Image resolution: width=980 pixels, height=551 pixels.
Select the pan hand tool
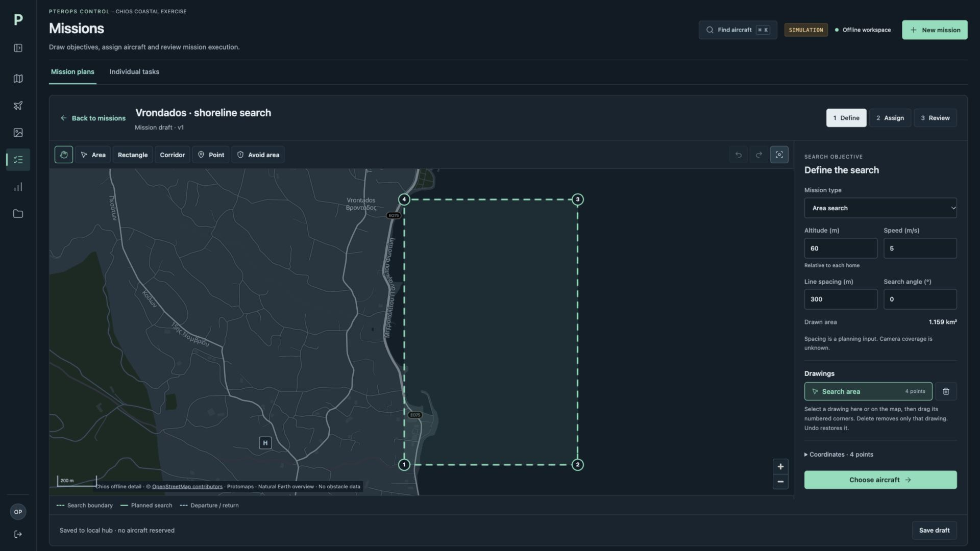(64, 155)
